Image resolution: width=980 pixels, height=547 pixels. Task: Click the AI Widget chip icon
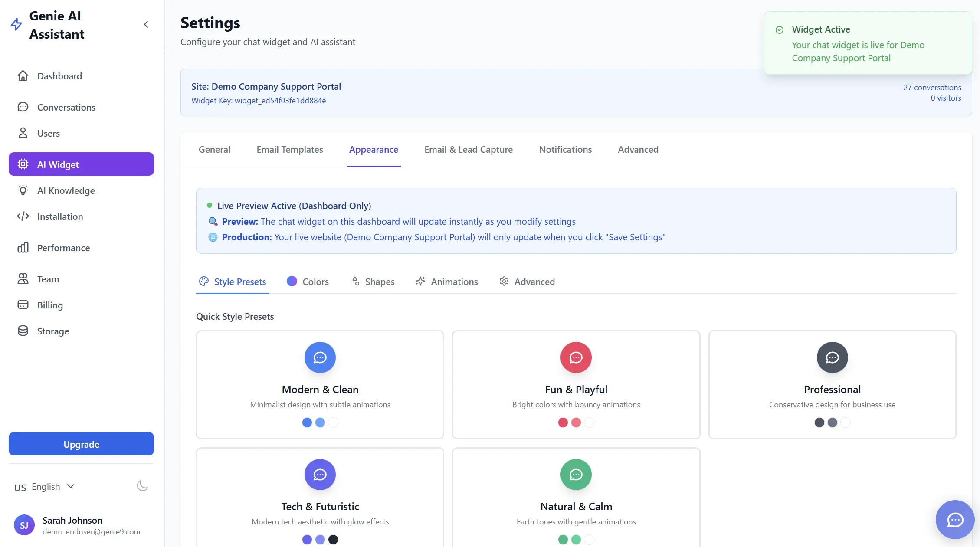23,164
